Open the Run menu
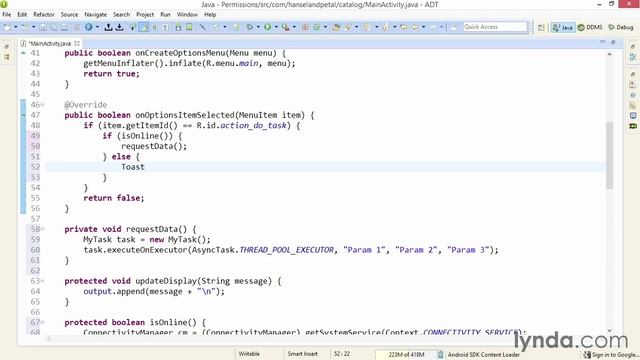 pyautogui.click(x=165, y=14)
